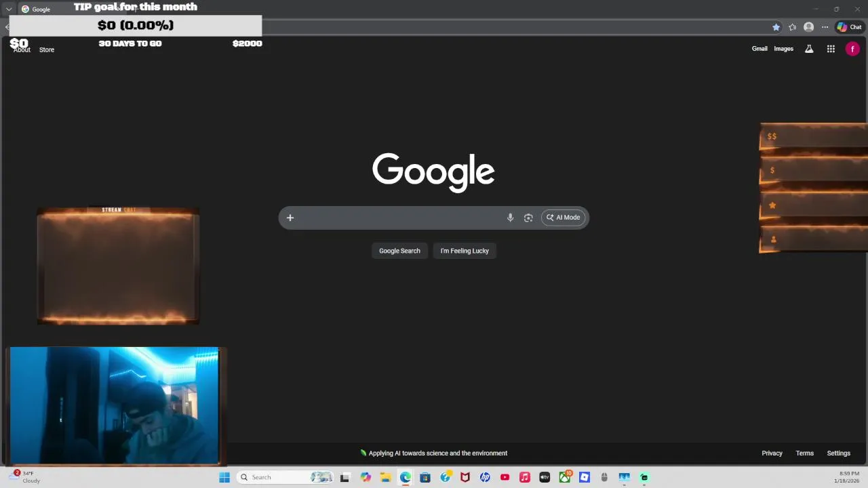The width and height of the screenshot is (868, 488).
Task: Open the browser three-dot settings menu
Action: (x=825, y=27)
